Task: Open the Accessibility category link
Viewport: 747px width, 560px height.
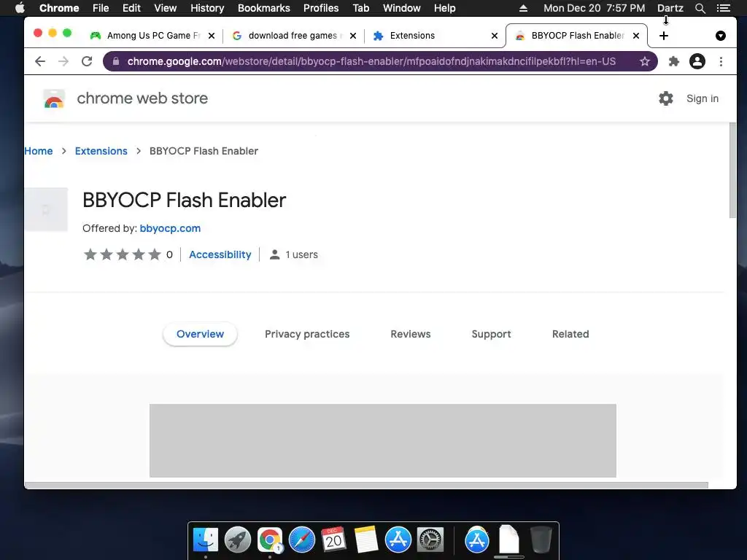Action: tap(220, 254)
